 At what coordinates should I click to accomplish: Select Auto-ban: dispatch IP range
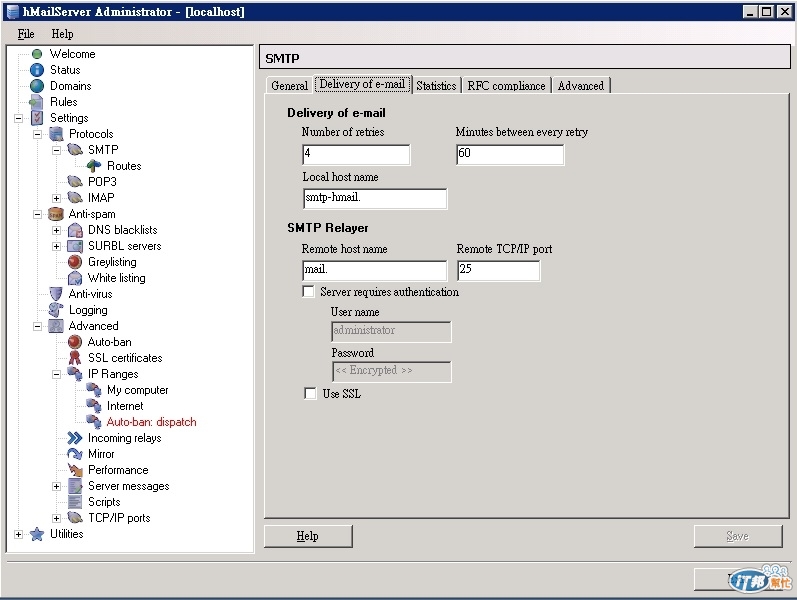(151, 422)
